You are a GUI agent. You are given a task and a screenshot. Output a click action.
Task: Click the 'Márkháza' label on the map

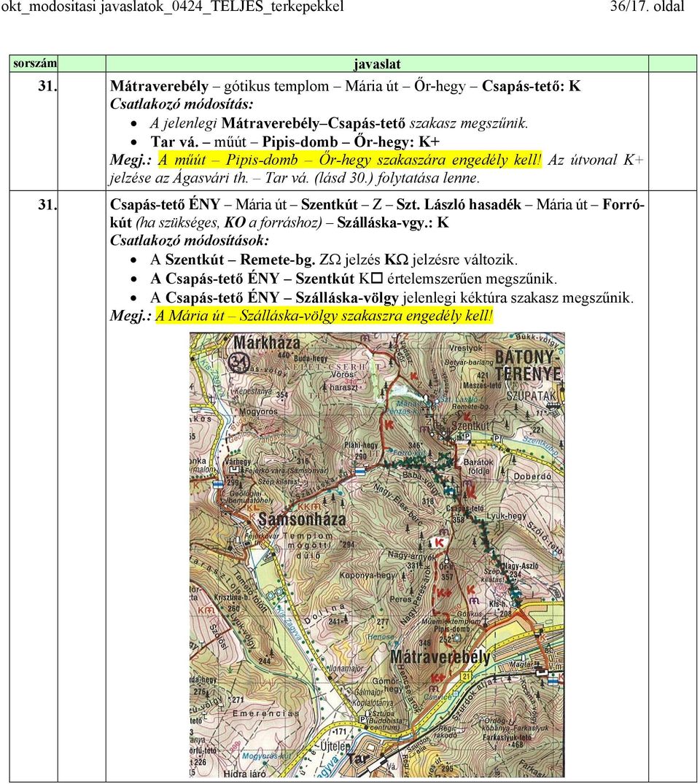(266, 343)
